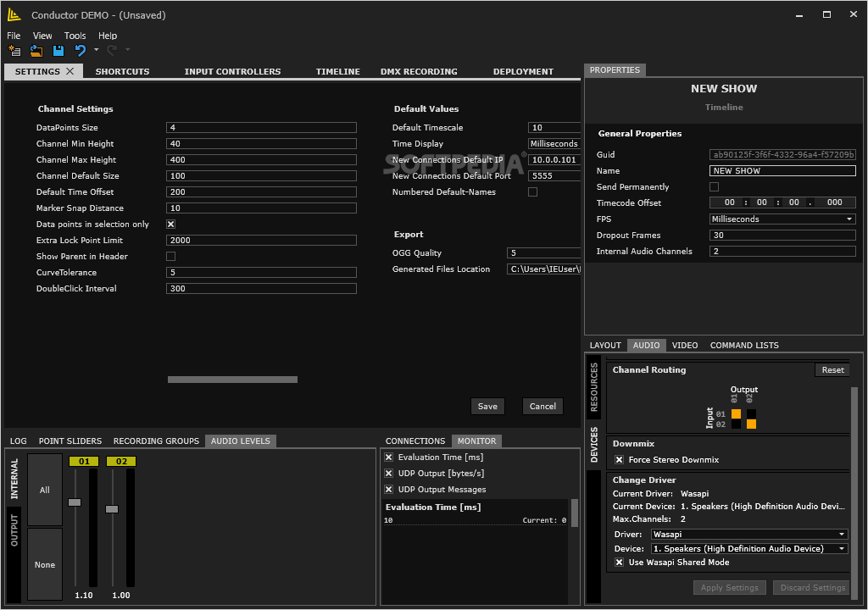Image resolution: width=868 pixels, height=610 pixels.
Task: Click Apply Settings for audio driver
Action: tap(730, 588)
